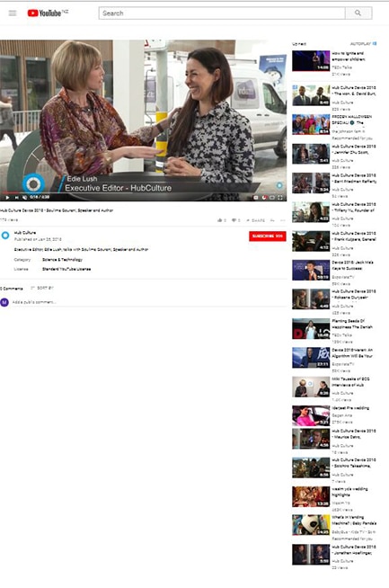
Task: Dislike the video with thumbs down
Action: [234, 220]
